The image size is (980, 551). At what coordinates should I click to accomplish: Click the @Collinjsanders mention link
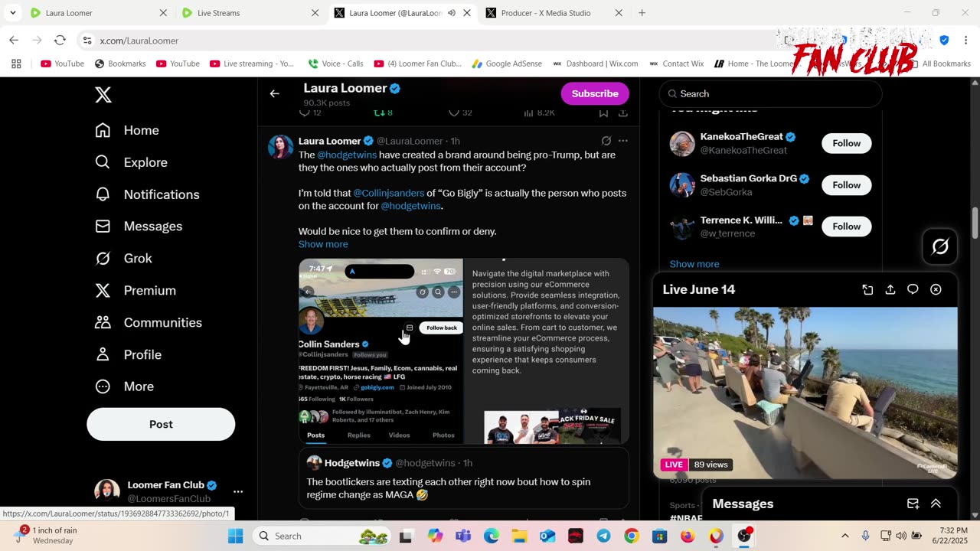[x=389, y=193]
